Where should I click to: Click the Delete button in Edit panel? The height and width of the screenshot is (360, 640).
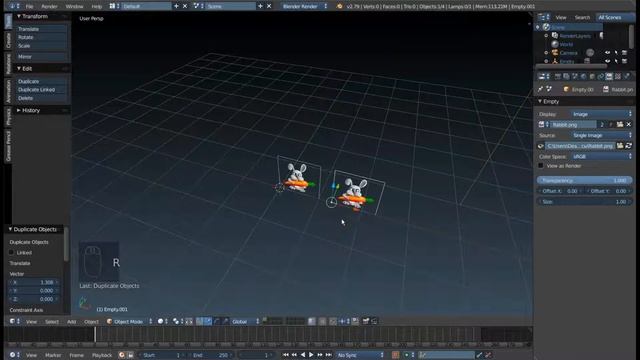click(x=41, y=98)
